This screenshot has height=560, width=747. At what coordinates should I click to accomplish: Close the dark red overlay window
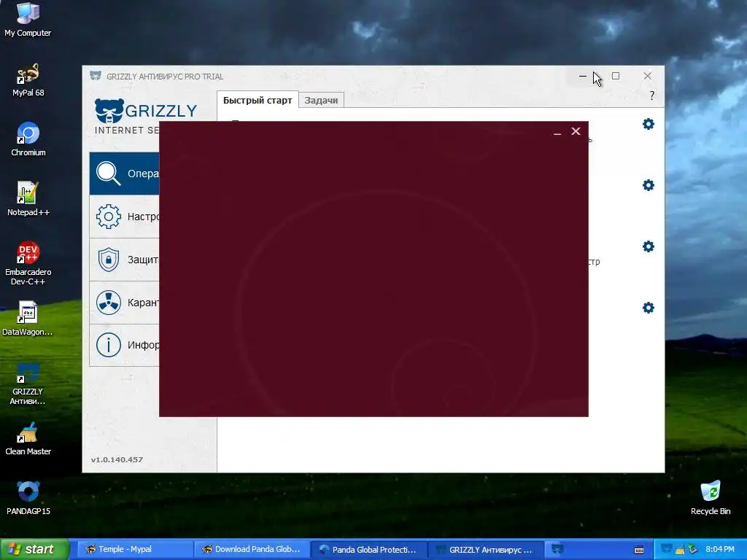pos(576,131)
